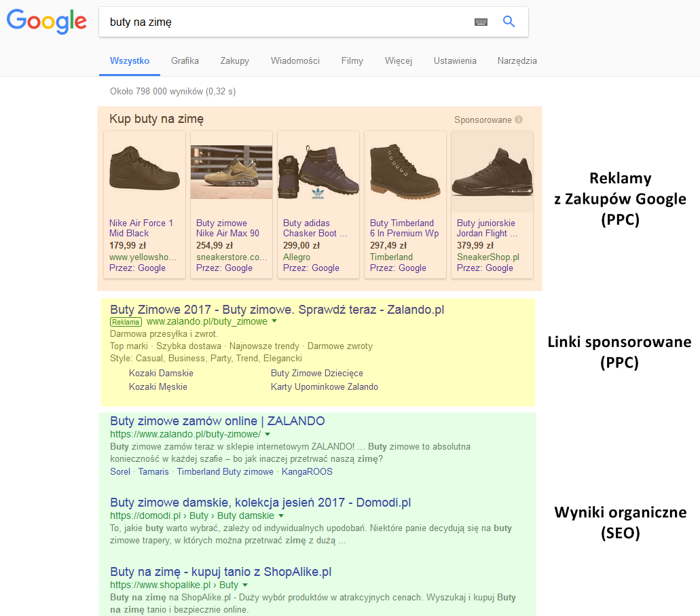Click price 179,99 zł
The height and width of the screenshot is (616, 700).
coord(128,245)
